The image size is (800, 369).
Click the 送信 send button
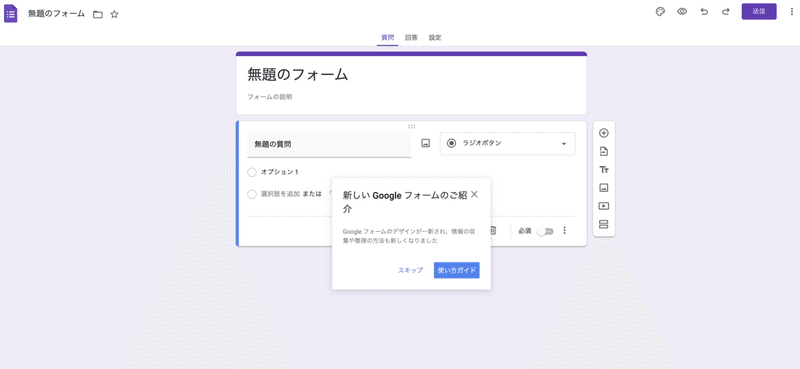point(759,12)
